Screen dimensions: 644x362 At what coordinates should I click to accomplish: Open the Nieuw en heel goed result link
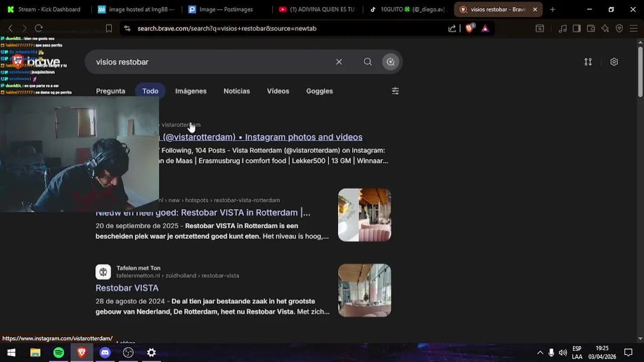(203, 212)
